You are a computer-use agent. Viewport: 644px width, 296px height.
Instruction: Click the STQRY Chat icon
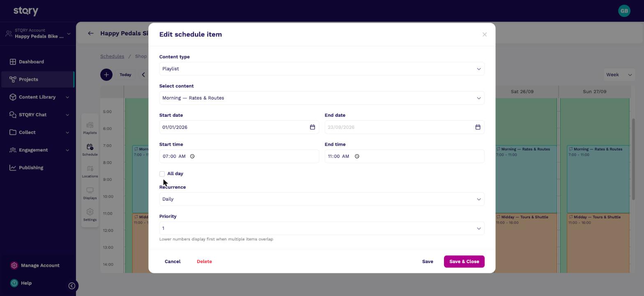tap(13, 115)
